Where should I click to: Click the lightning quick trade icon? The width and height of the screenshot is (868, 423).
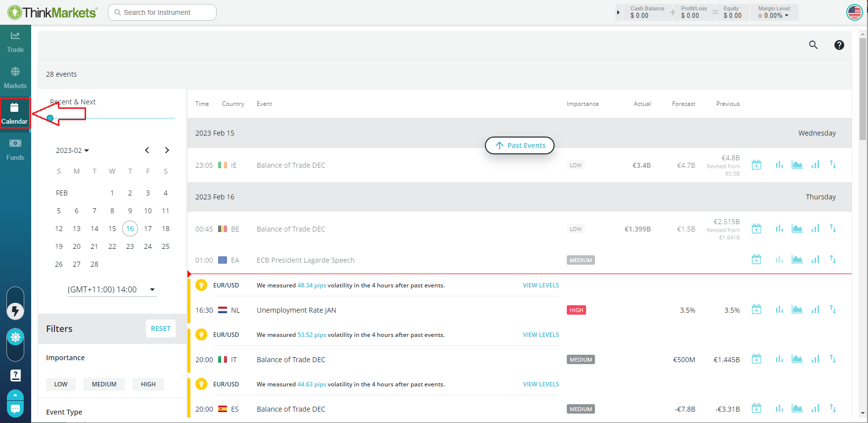(15, 311)
